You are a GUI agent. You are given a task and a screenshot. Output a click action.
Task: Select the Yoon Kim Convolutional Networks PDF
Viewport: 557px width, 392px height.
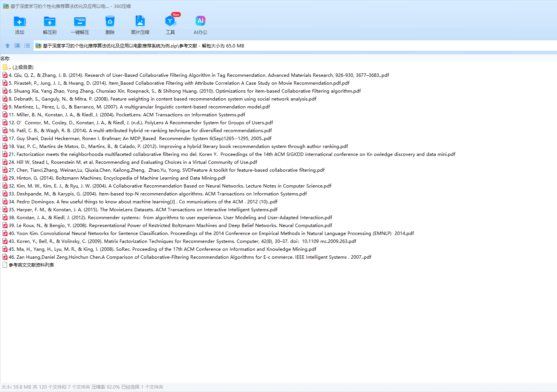(211, 233)
